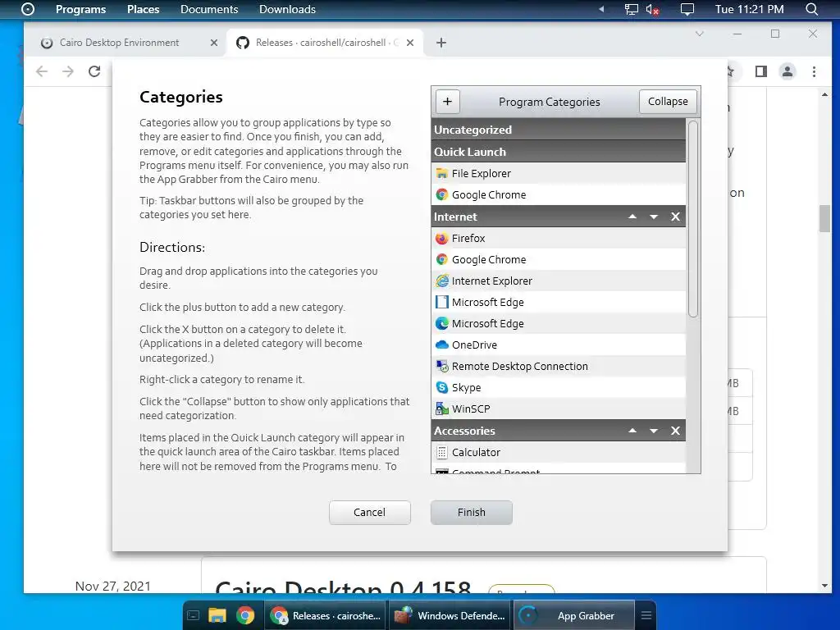Click the clock showing Tue 11:21 PM
This screenshot has width=840, height=630.
(x=750, y=9)
